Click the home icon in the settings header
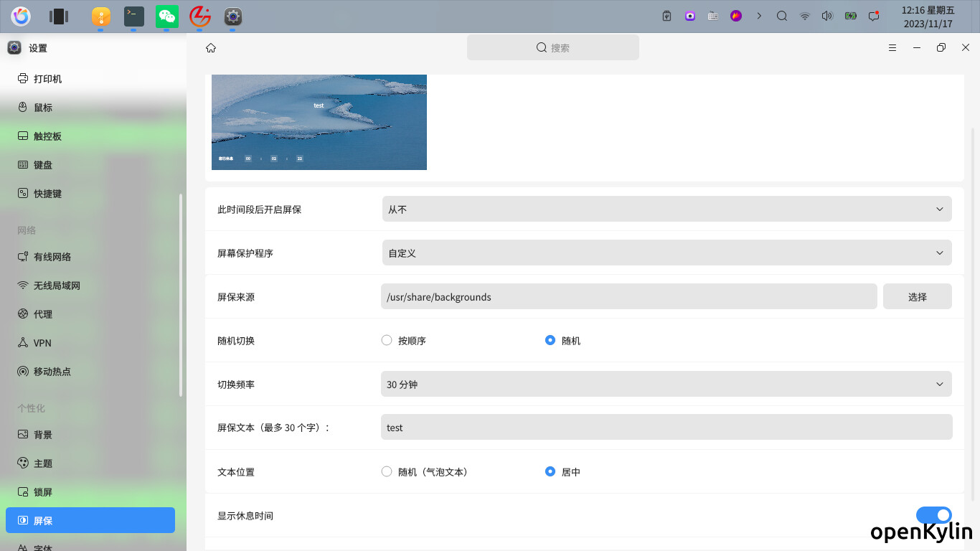 [x=211, y=48]
